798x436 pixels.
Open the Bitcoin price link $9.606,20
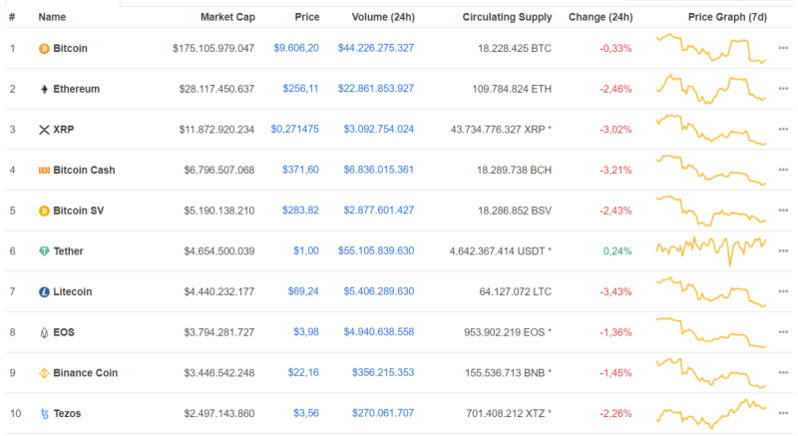(x=296, y=48)
